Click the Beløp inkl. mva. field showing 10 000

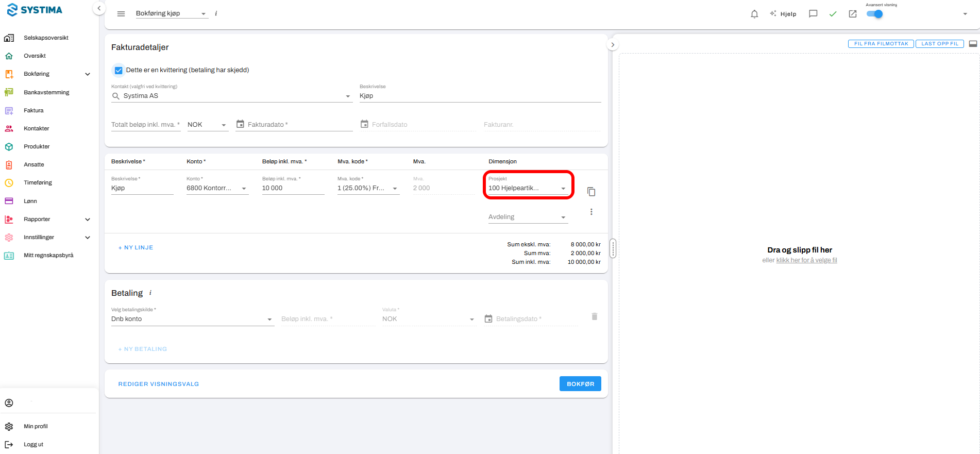point(293,188)
